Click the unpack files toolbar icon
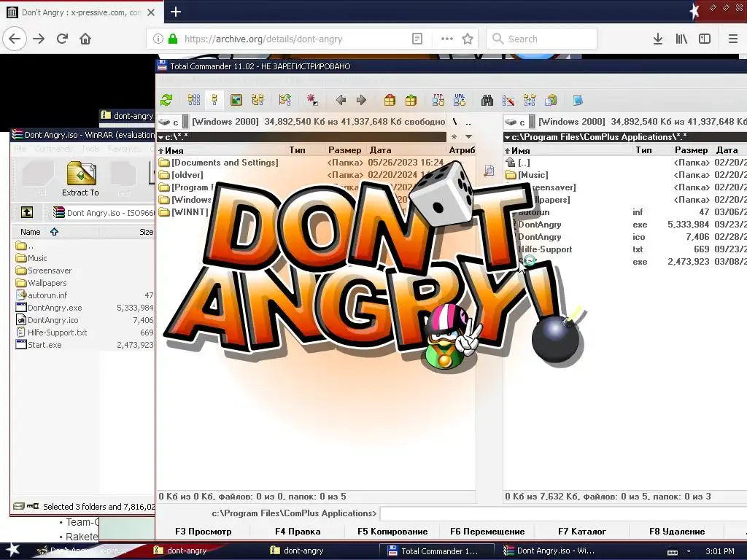The height and width of the screenshot is (560, 747). pyautogui.click(x=411, y=100)
